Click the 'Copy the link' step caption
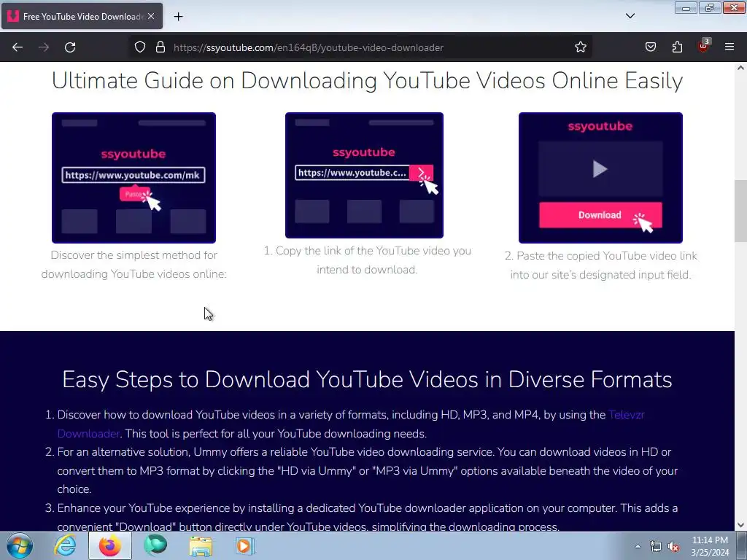This screenshot has height=560, width=747. click(x=368, y=260)
